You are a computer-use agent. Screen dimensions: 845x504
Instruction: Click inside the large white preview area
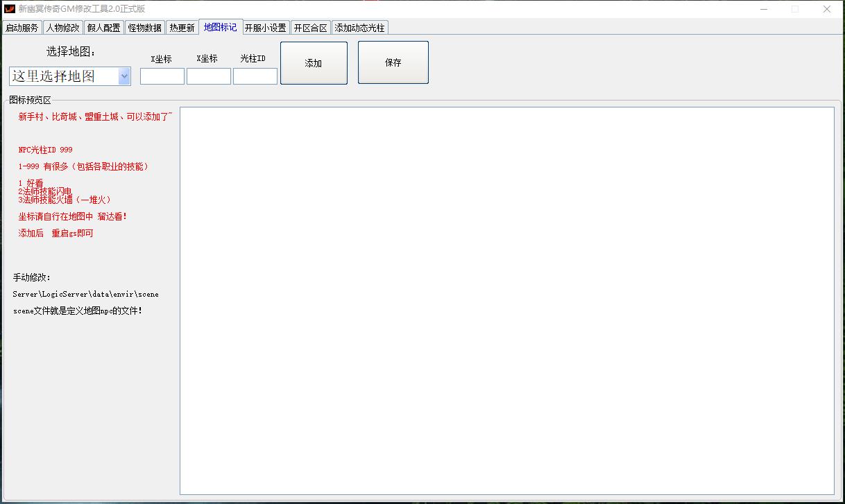click(x=506, y=300)
